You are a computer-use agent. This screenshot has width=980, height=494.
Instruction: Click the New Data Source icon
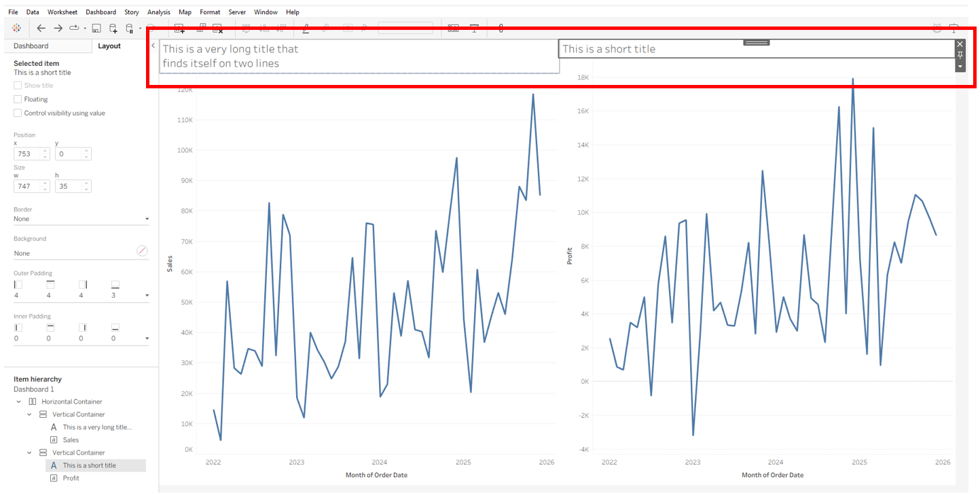(113, 28)
